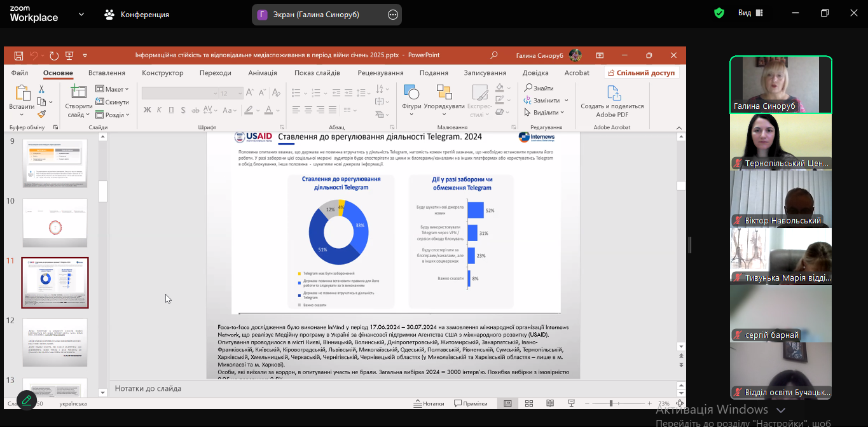Screen dimensions: 868x427
Task: Open Acrobat ribbon tab
Action: pyautogui.click(x=577, y=73)
